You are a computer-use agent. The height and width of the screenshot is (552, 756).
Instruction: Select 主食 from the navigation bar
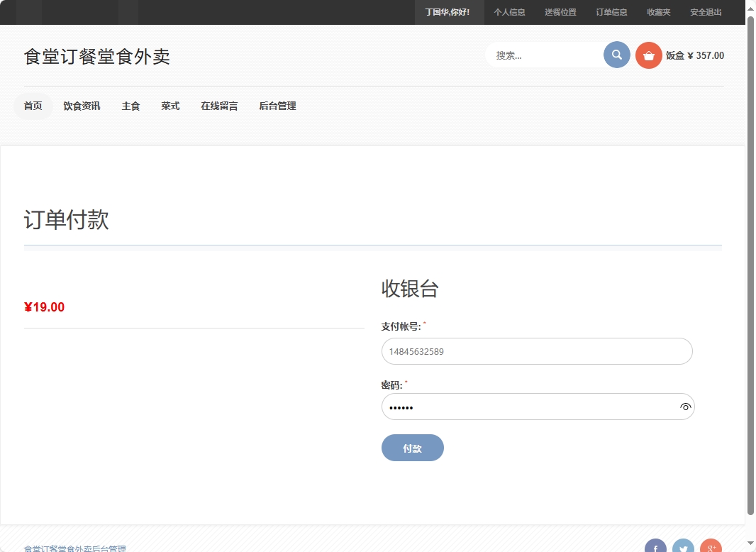(x=130, y=105)
